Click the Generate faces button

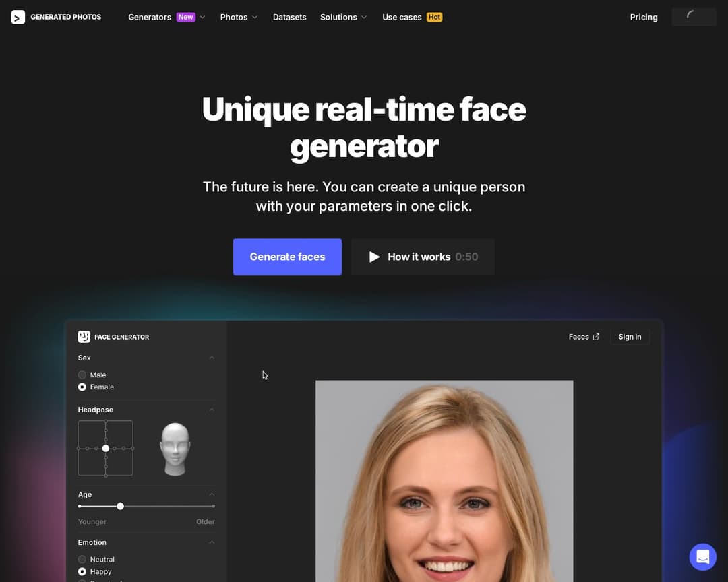coord(287,257)
